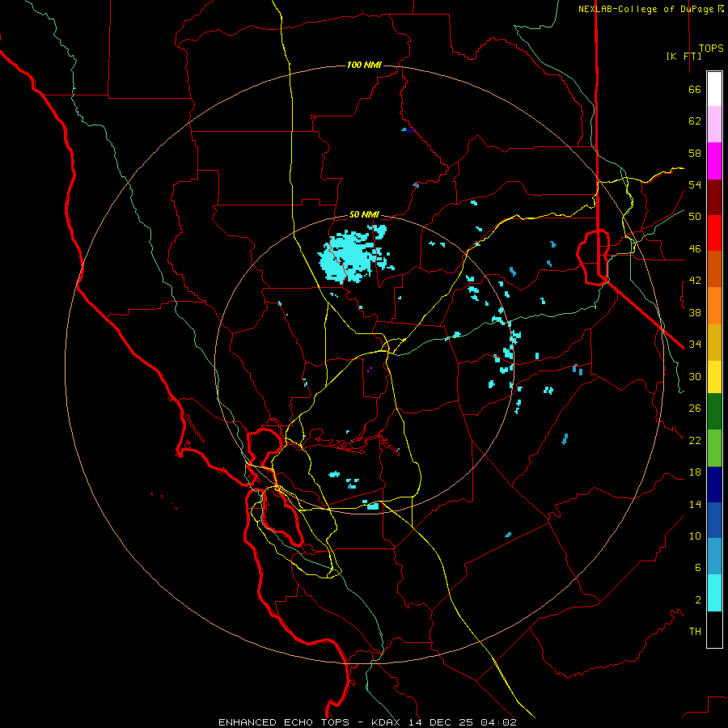Click the navy 22 kft legend swatch

pos(714,485)
